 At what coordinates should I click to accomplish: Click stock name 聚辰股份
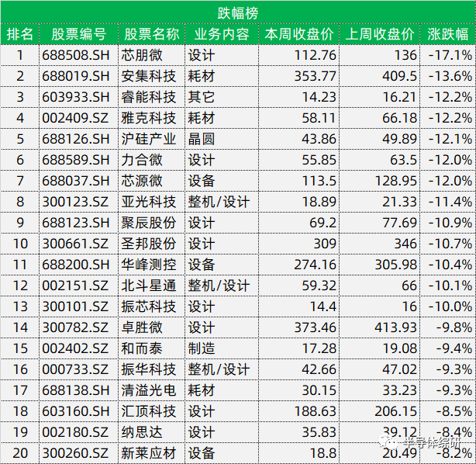(x=148, y=223)
